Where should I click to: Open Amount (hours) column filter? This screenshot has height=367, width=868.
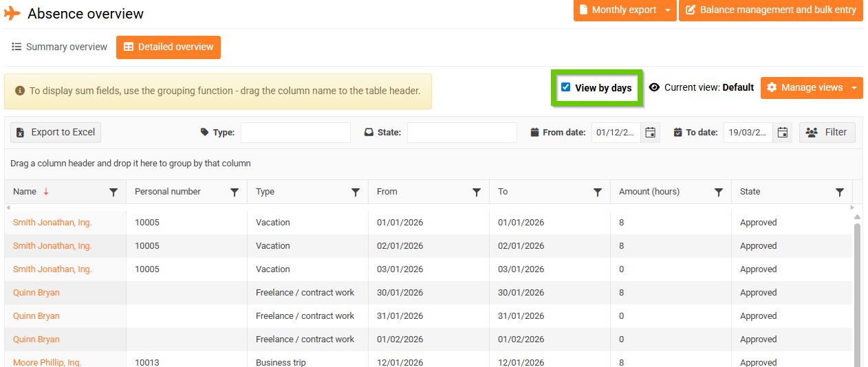click(719, 193)
